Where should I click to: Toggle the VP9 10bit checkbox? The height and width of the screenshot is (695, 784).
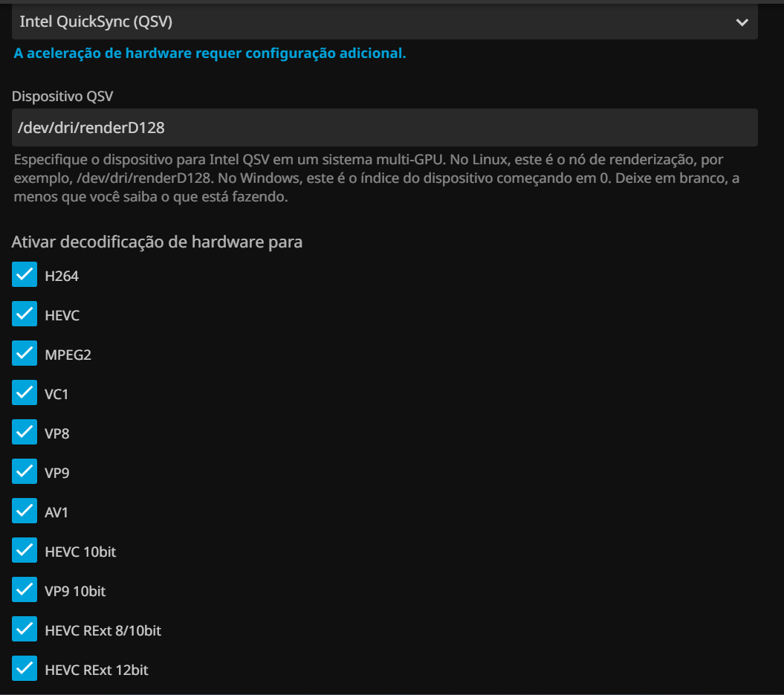tap(25, 590)
